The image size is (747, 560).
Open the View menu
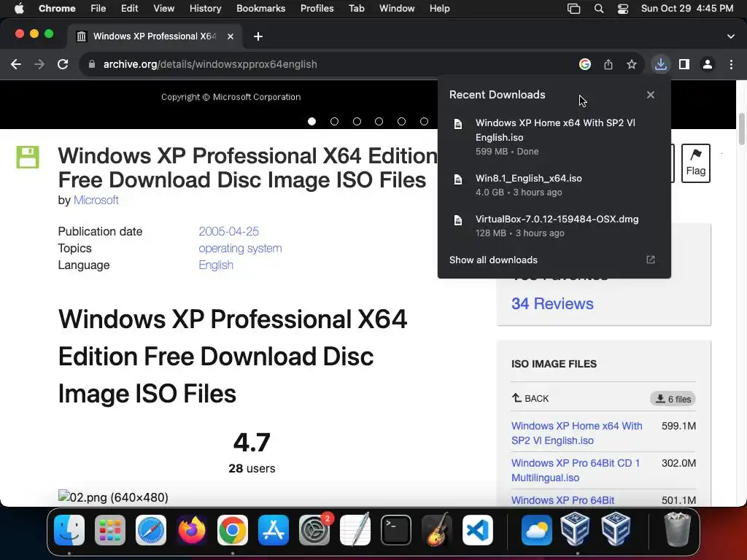click(x=164, y=9)
